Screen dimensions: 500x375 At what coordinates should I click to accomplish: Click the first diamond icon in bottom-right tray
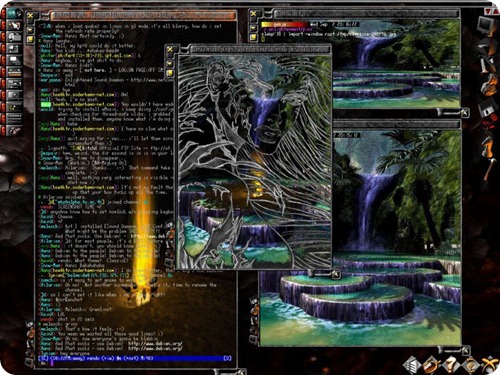pyautogui.click(x=412, y=364)
